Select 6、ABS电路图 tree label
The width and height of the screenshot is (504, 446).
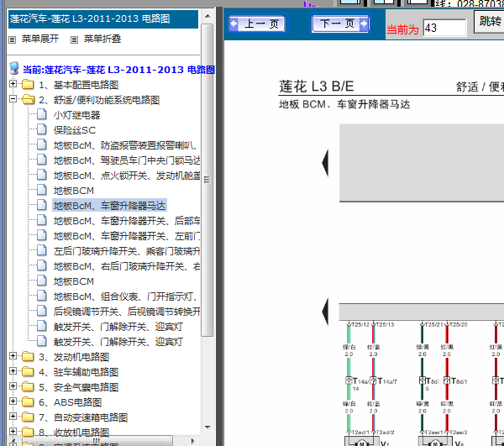coord(71,402)
